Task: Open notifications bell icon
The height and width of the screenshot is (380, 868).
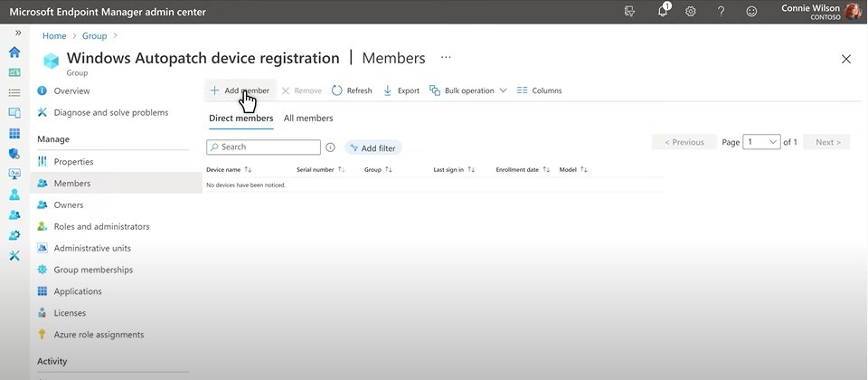Action: coord(663,11)
